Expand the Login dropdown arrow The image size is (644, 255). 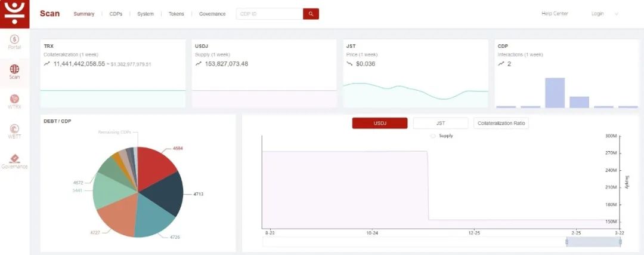pos(617,14)
